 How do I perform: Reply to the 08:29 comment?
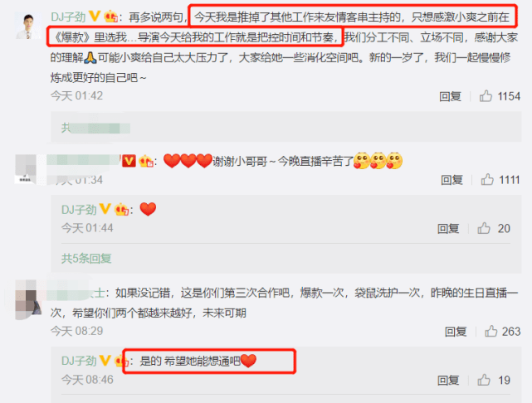pos(456,331)
